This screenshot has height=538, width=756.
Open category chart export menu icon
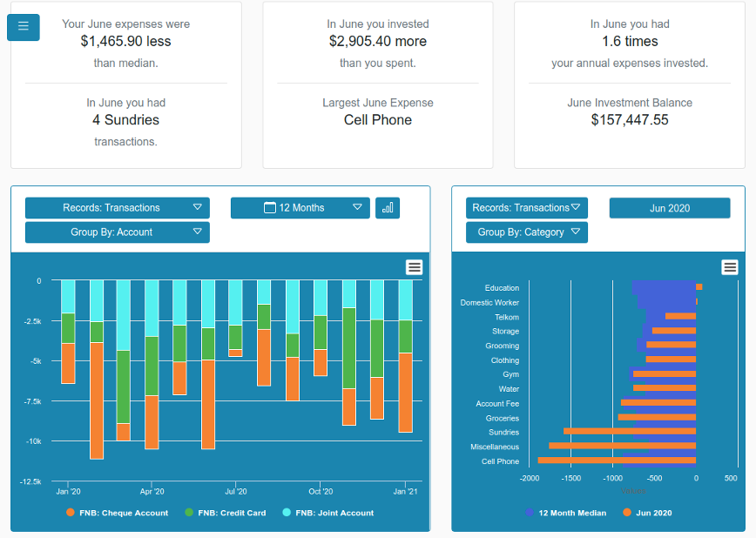click(730, 267)
